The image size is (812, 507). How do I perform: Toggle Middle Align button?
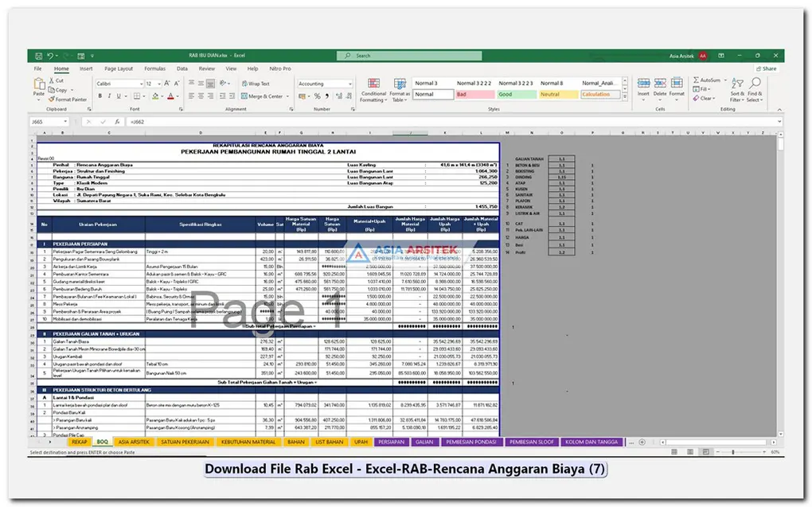pos(201,84)
